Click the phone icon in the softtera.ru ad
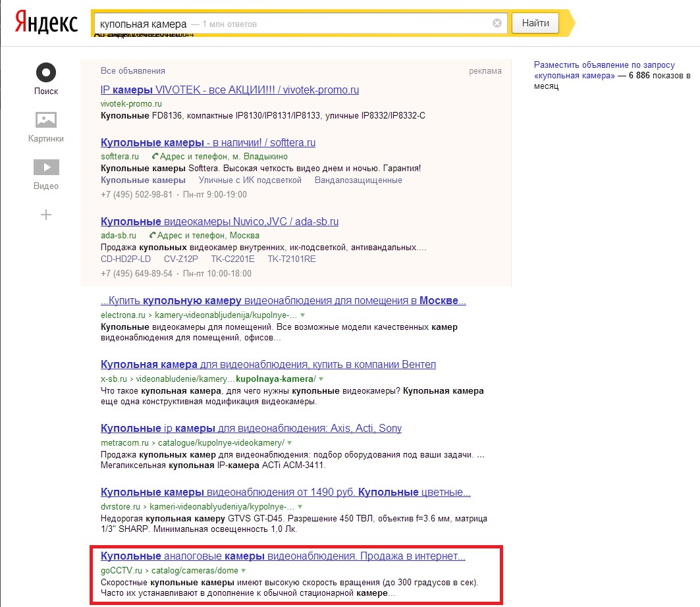The width and height of the screenshot is (700, 607). tap(155, 156)
